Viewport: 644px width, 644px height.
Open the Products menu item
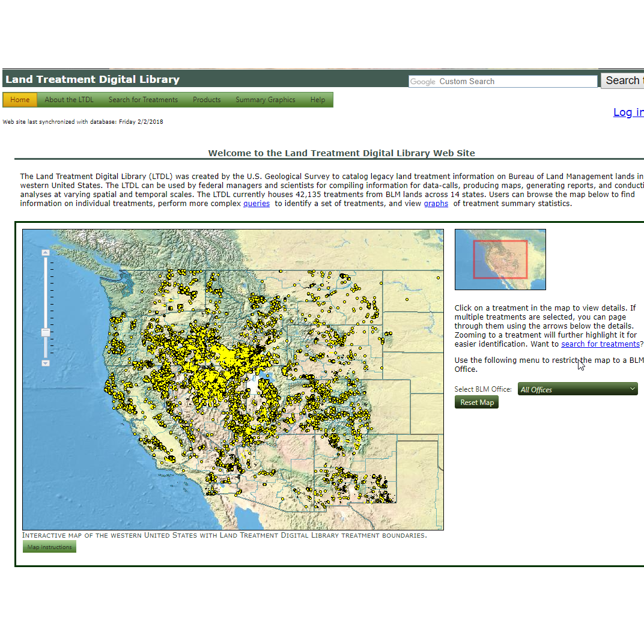(x=207, y=100)
